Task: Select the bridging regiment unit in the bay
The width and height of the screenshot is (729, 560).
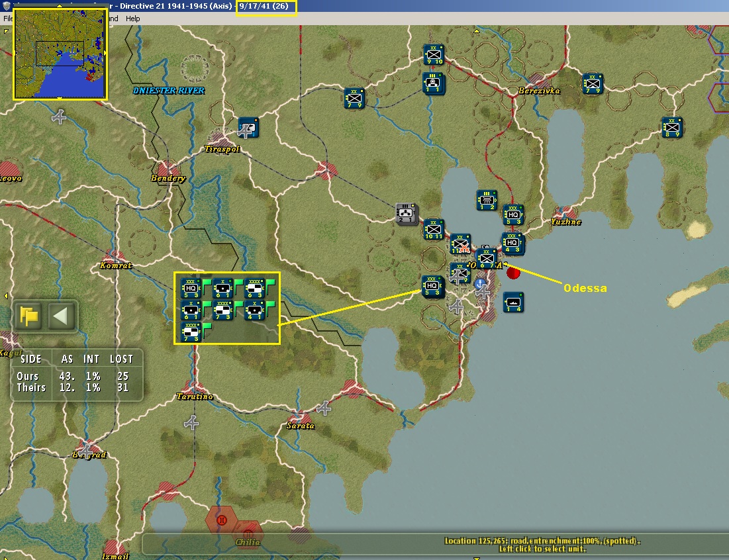Action: click(x=487, y=201)
